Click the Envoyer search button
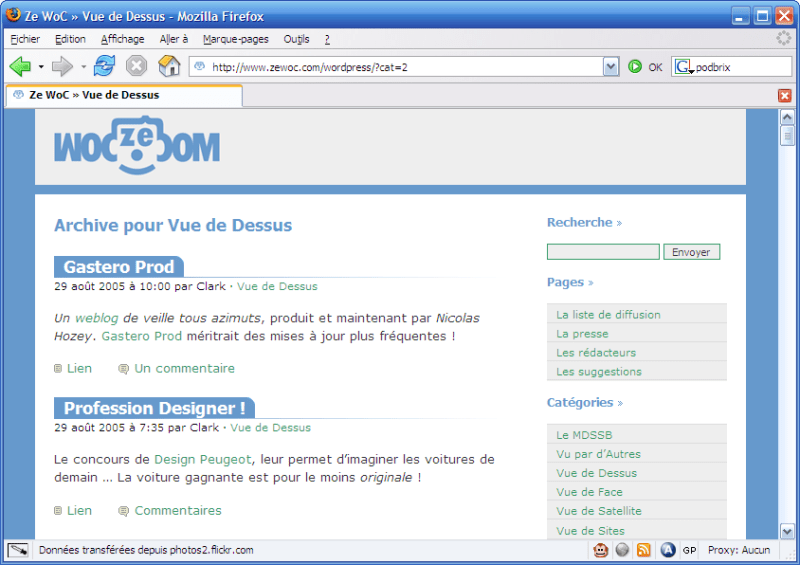This screenshot has width=800, height=565. [691, 252]
